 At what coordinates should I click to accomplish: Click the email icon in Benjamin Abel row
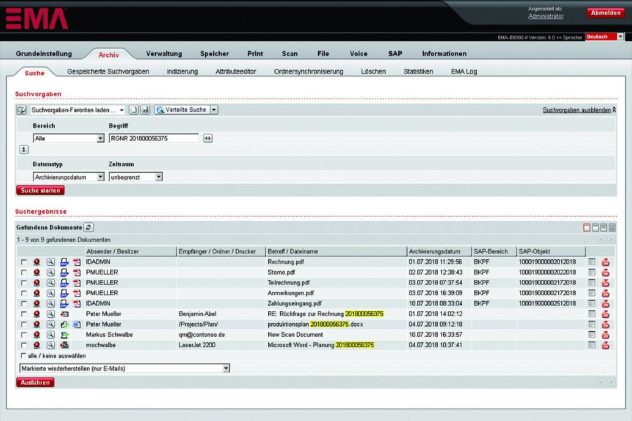[x=64, y=313]
